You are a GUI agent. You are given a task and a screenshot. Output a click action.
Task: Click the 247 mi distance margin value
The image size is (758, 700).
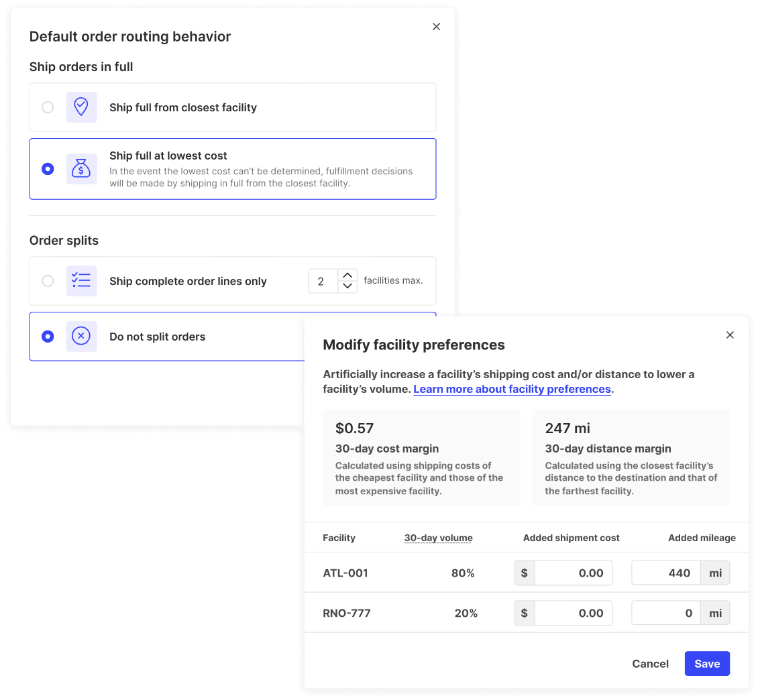pos(567,428)
